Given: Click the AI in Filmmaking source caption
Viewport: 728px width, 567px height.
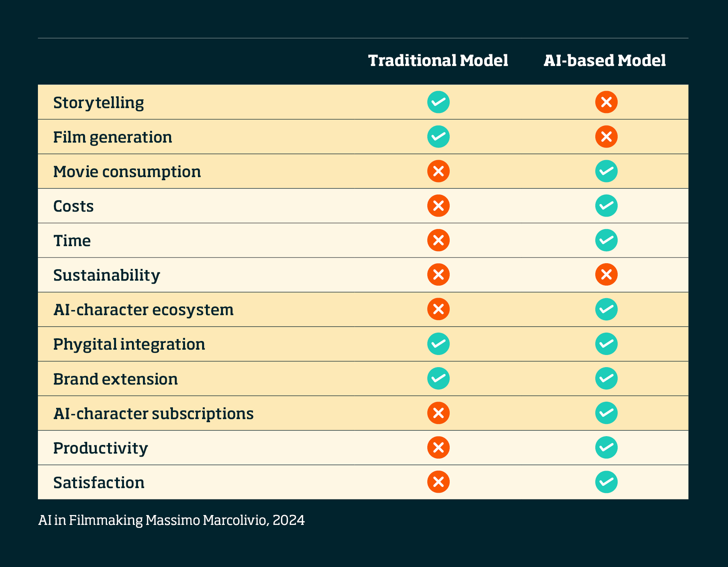Looking at the screenshot, I should 171,520.
